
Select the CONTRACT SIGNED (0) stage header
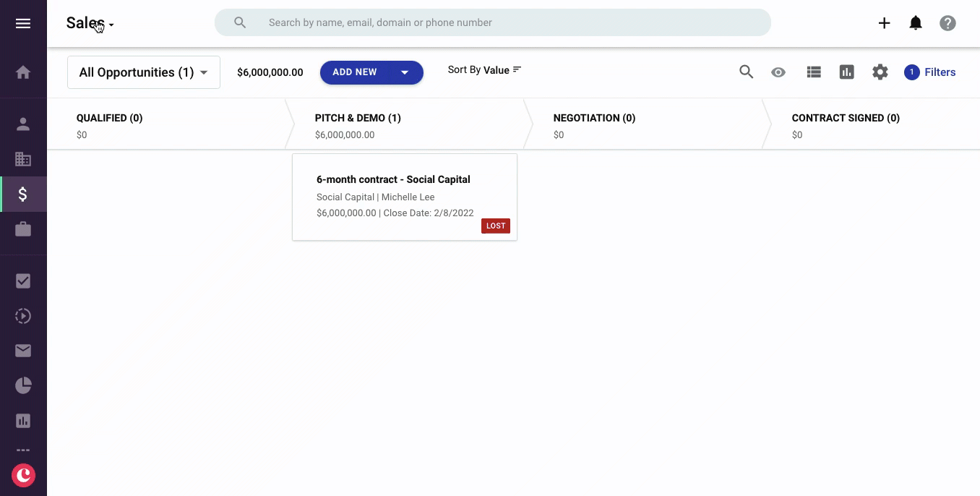[x=846, y=118]
